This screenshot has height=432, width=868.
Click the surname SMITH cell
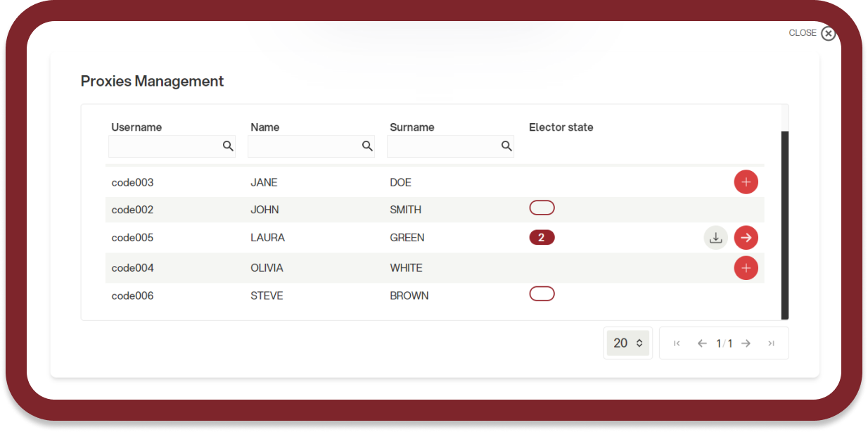406,210
